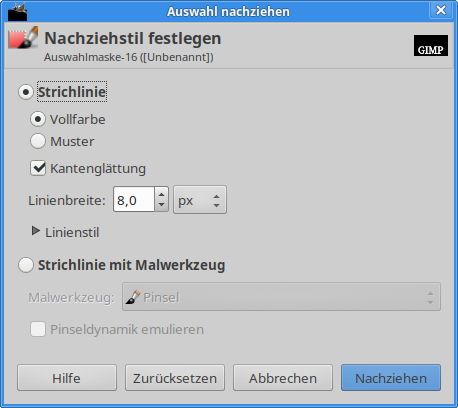This screenshot has width=458, height=408.
Task: Expand the Linienstil section
Action: pyautogui.click(x=36, y=231)
